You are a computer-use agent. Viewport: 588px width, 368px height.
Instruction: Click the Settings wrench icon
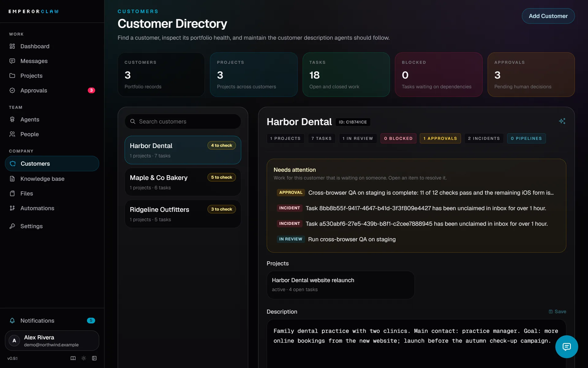click(x=12, y=226)
